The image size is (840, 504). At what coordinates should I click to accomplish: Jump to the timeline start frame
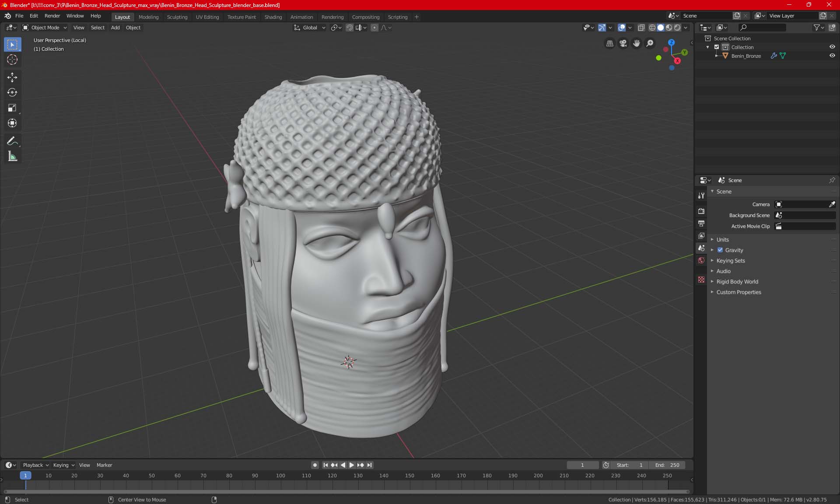tap(325, 465)
